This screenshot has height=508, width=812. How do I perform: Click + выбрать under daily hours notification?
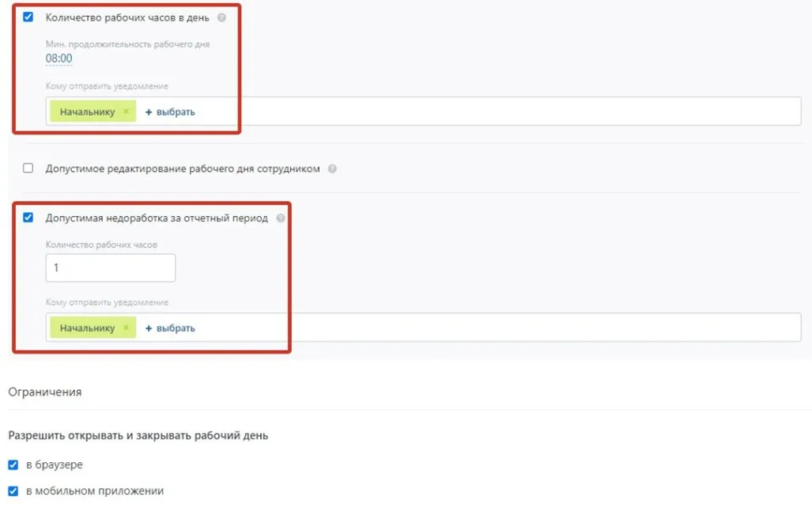coord(170,112)
